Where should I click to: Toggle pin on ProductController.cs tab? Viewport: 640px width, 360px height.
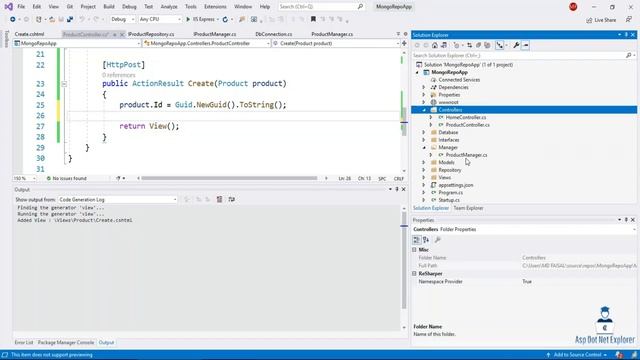tap(115, 34)
